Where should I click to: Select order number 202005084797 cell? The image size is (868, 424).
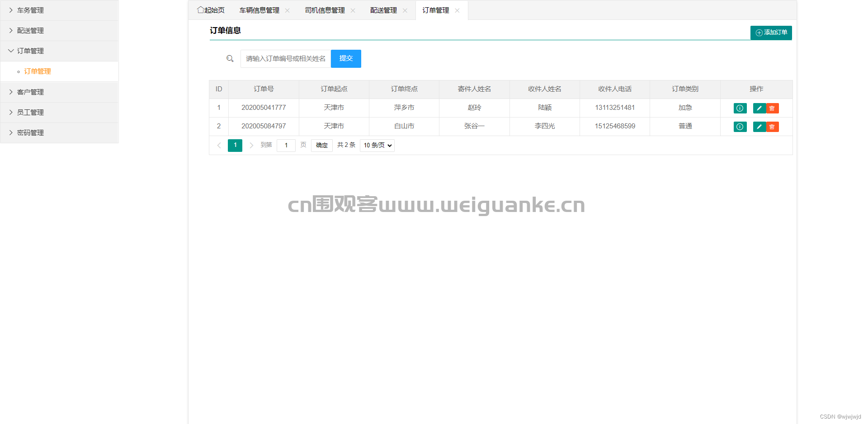pyautogui.click(x=264, y=126)
